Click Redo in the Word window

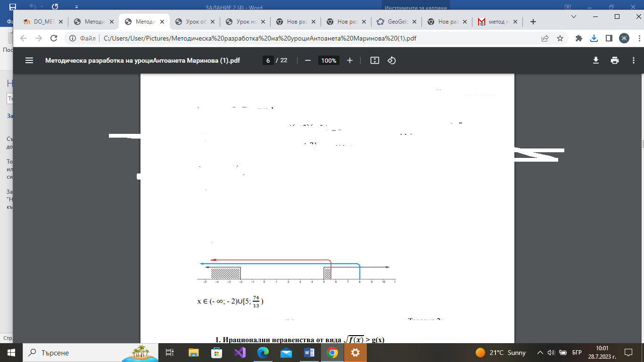(55, 7)
